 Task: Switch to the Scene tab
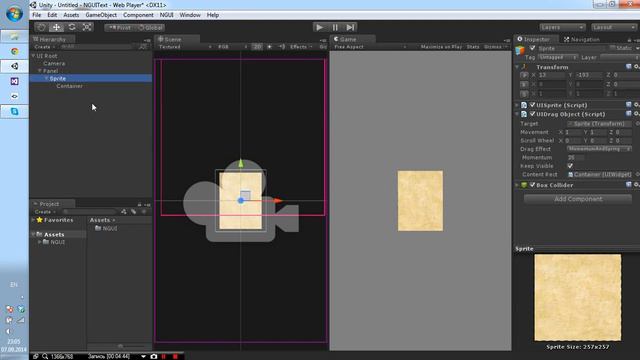point(177,39)
